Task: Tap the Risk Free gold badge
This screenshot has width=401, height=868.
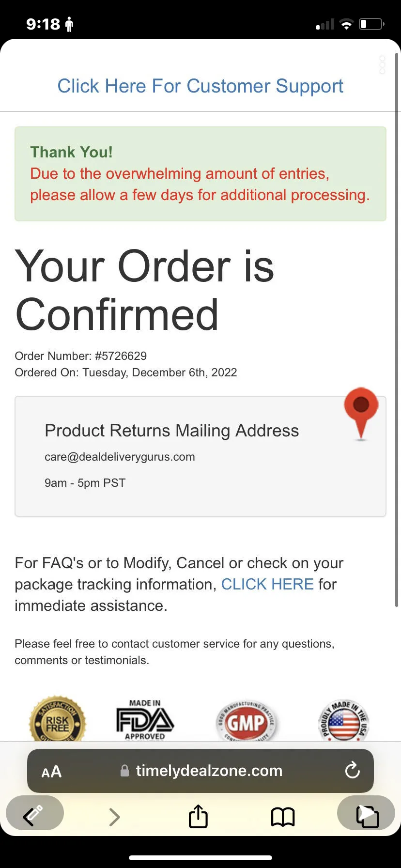Action: click(57, 719)
